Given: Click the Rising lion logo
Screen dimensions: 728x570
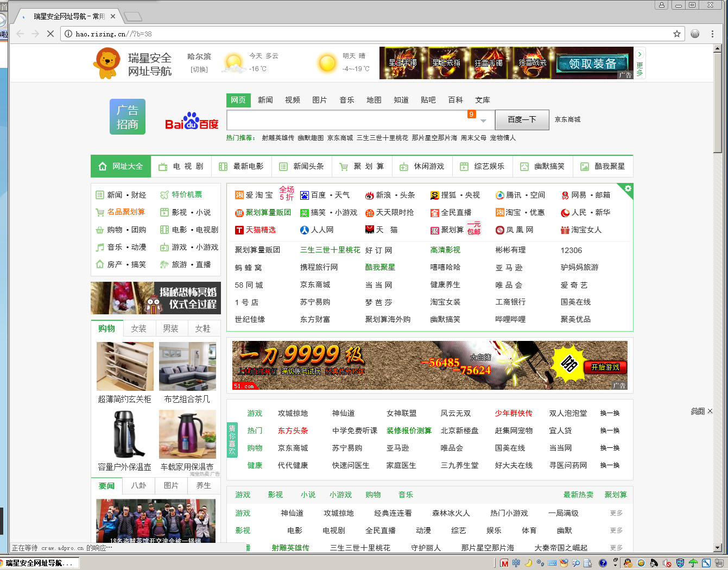Looking at the screenshot, I should [107, 63].
